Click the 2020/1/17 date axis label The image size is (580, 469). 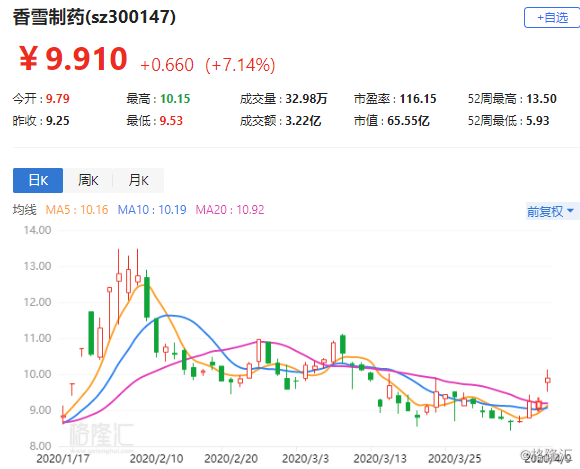pos(63,459)
